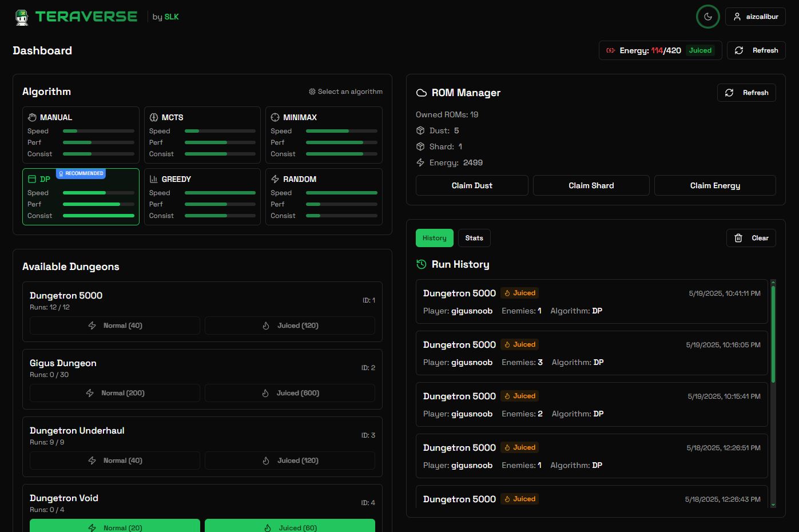The height and width of the screenshot is (532, 799).
Task: Click the RANDOM lightning bolt icon
Action: (x=275, y=179)
